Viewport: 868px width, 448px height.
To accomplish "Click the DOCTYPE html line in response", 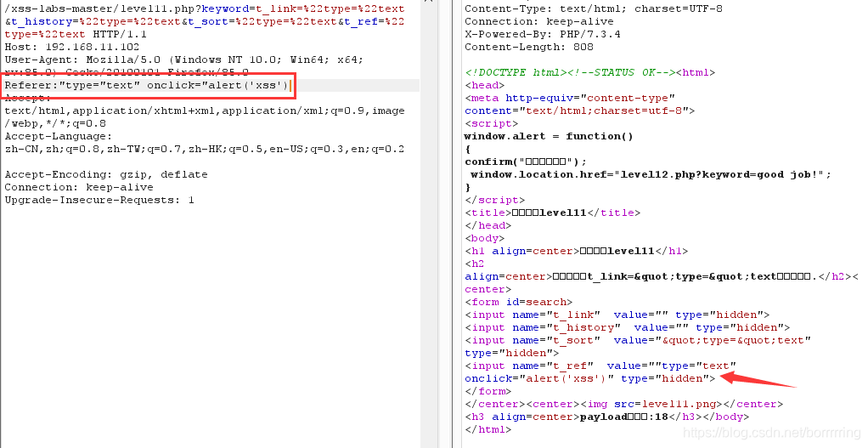I will [x=590, y=72].
